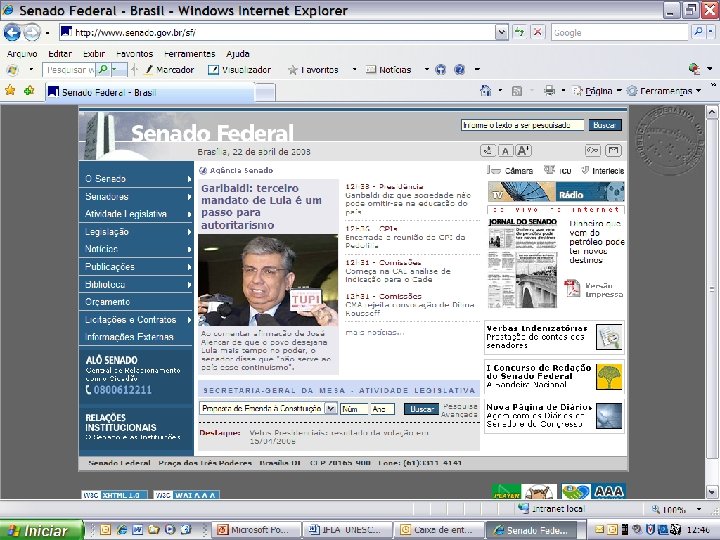Image resolution: width=720 pixels, height=540 pixels.
Task: Click the toolbar search magnifier next to Pesquisar
Action: tap(104, 69)
